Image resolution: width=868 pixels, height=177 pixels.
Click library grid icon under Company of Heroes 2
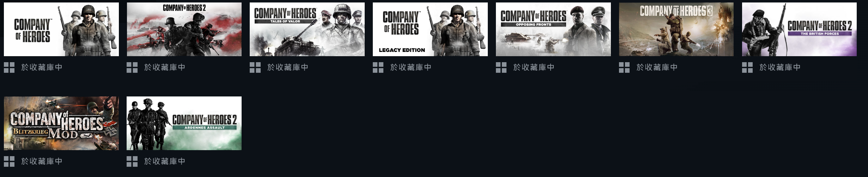point(132,67)
